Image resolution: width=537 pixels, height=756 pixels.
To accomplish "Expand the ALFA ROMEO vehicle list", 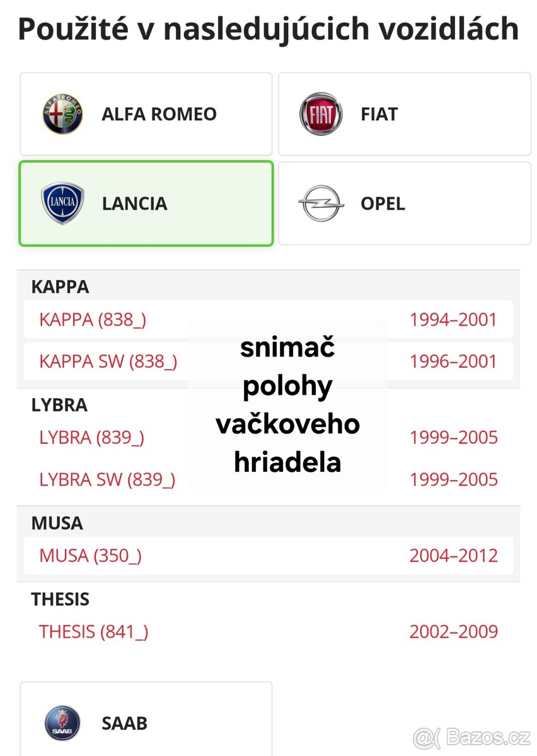I will 145,114.
